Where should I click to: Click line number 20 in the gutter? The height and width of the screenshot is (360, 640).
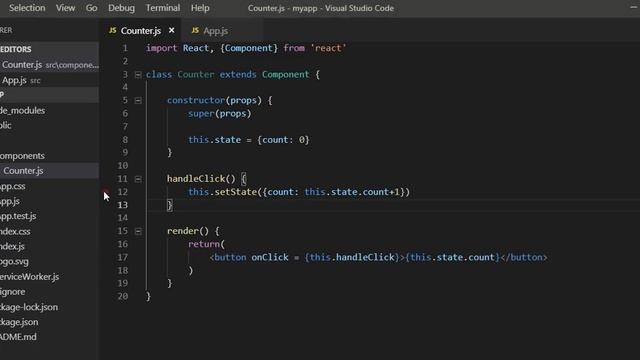pos(122,296)
